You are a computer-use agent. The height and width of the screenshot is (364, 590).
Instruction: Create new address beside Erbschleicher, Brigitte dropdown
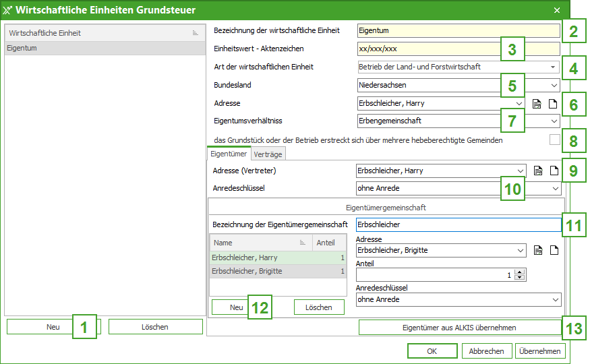click(x=554, y=250)
